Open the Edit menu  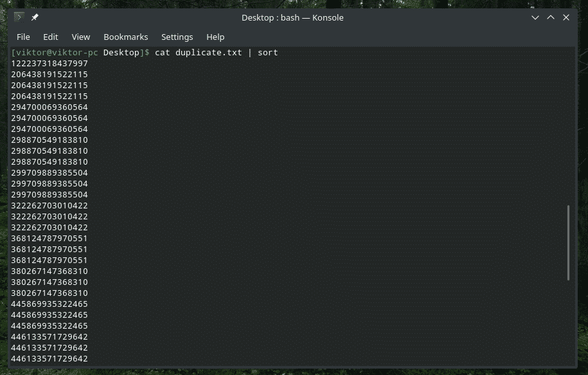click(51, 37)
